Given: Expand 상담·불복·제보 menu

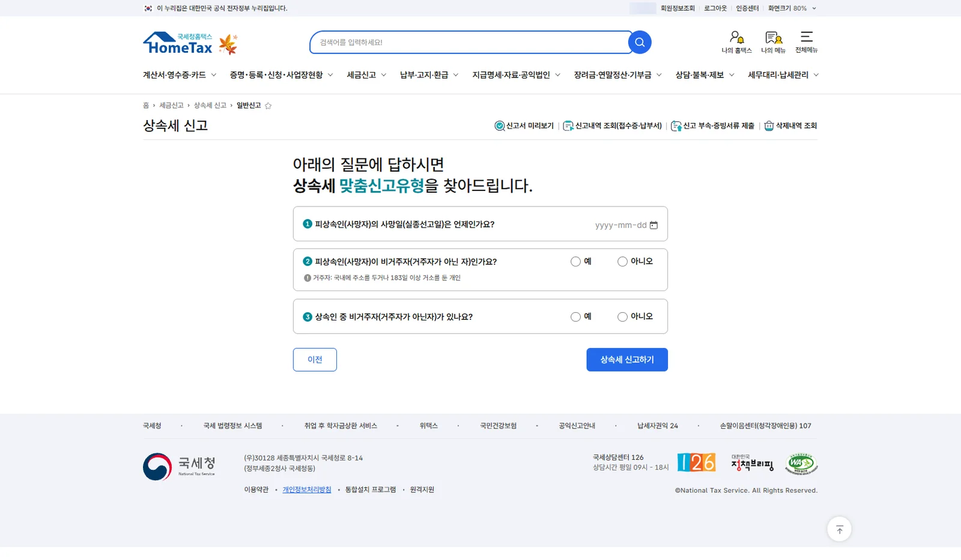Looking at the screenshot, I should point(705,75).
